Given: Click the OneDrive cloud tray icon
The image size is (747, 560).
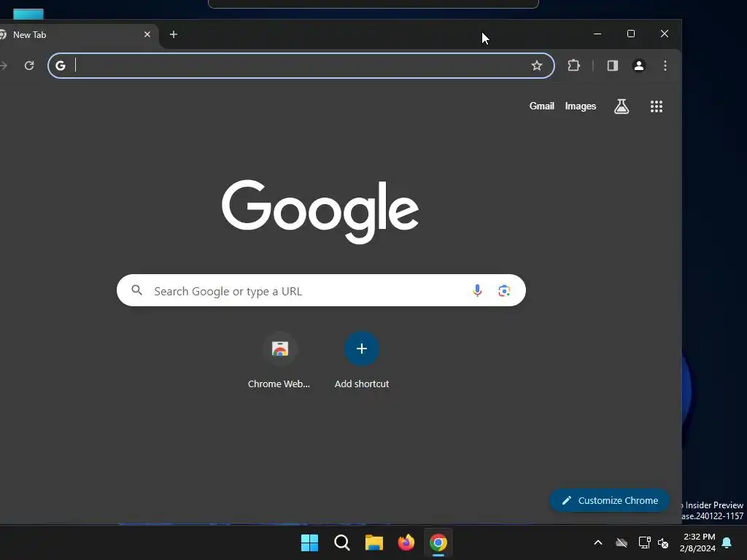Looking at the screenshot, I should click(622, 542).
